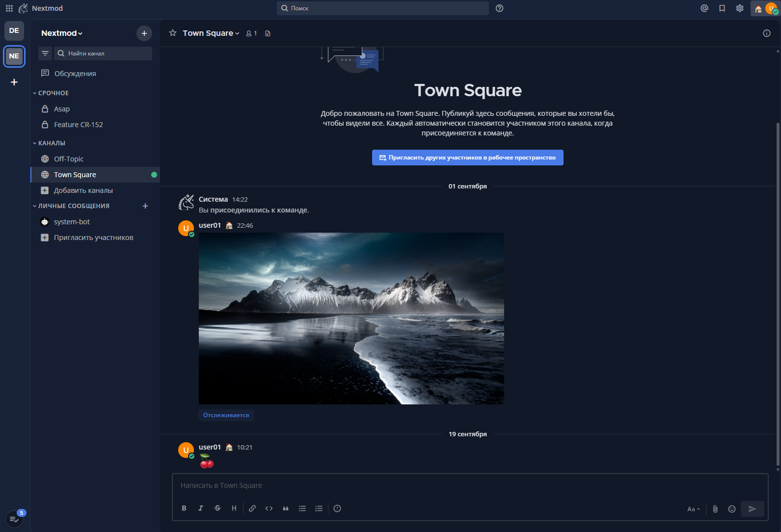
Task: Toggle italic formatting
Action: pyautogui.click(x=201, y=508)
